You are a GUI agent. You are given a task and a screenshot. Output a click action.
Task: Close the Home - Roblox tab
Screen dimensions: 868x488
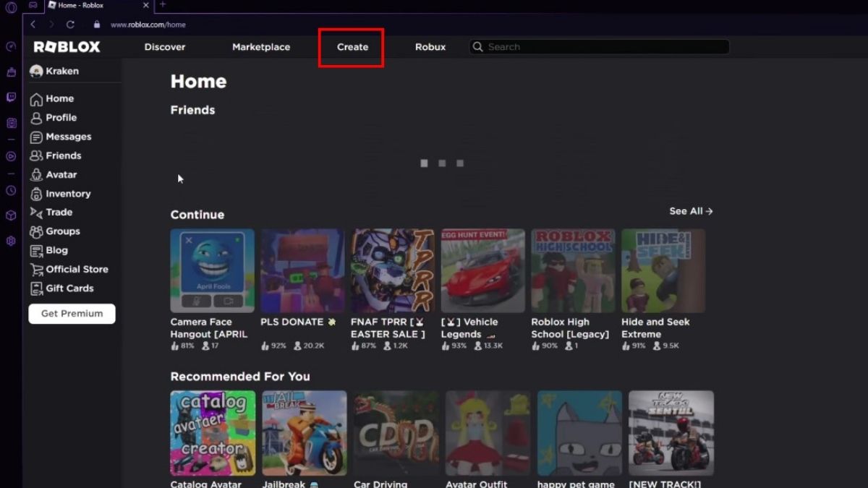point(146,5)
